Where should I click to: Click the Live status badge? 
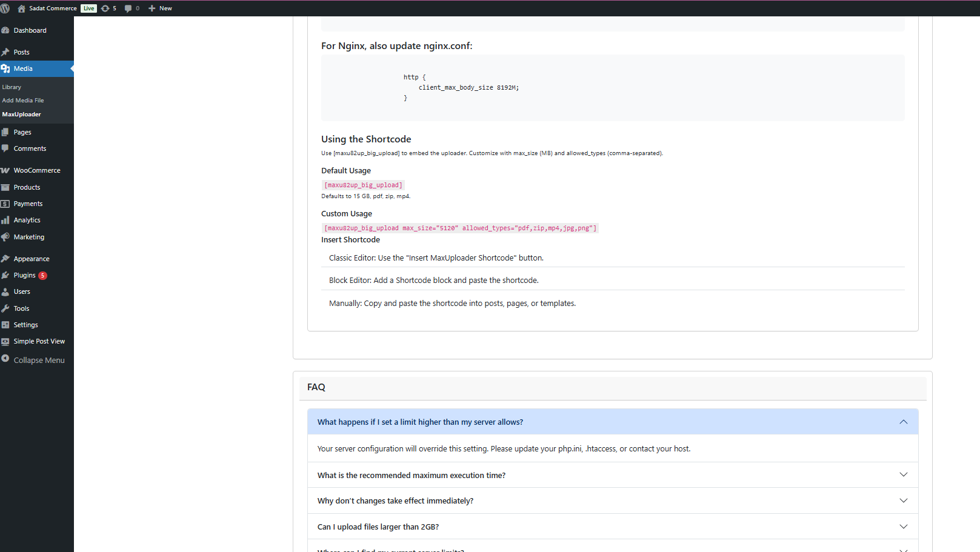[89, 8]
